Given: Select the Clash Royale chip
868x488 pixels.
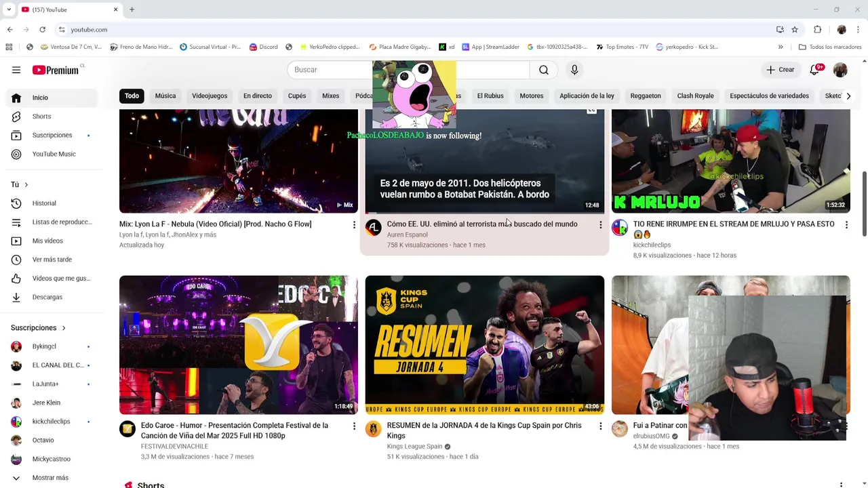Looking at the screenshot, I should (x=695, y=96).
